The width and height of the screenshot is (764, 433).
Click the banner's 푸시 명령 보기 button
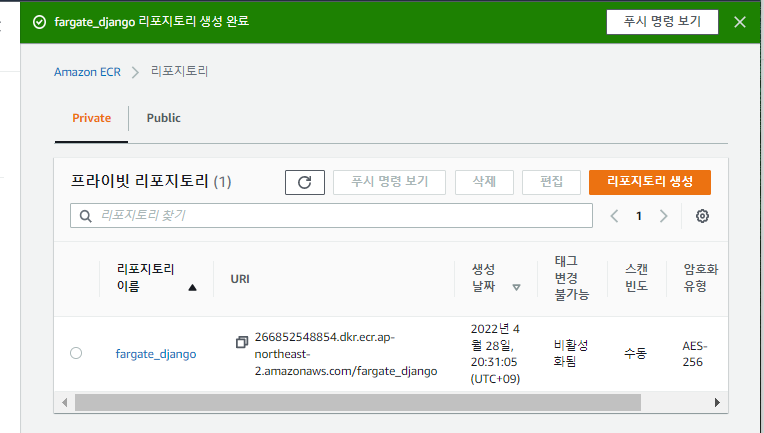pyautogui.click(x=662, y=22)
